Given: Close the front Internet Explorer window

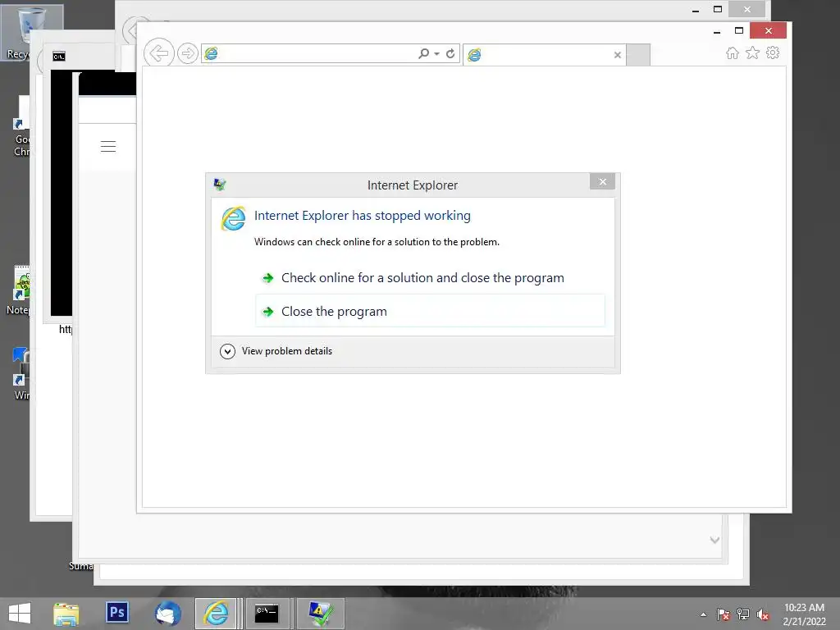Looking at the screenshot, I should (x=768, y=30).
